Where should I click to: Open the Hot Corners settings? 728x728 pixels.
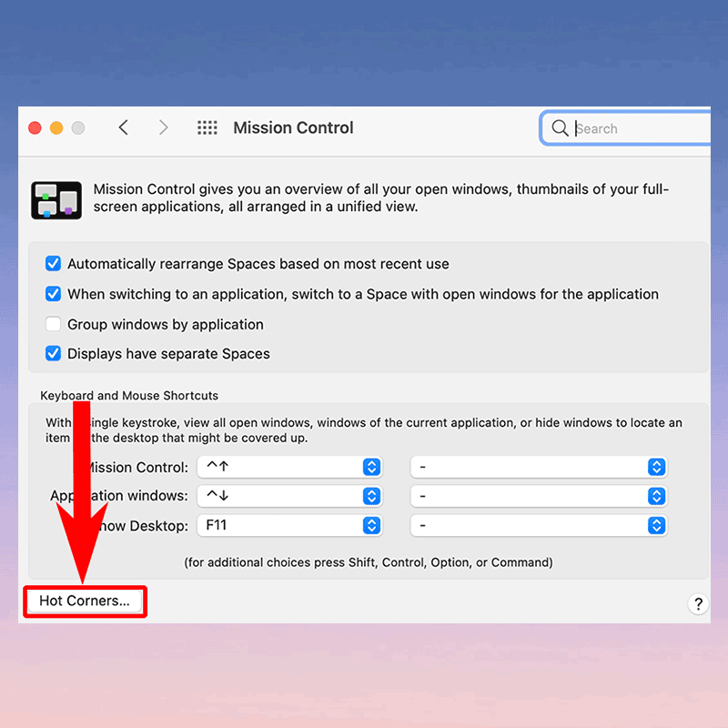point(85,601)
